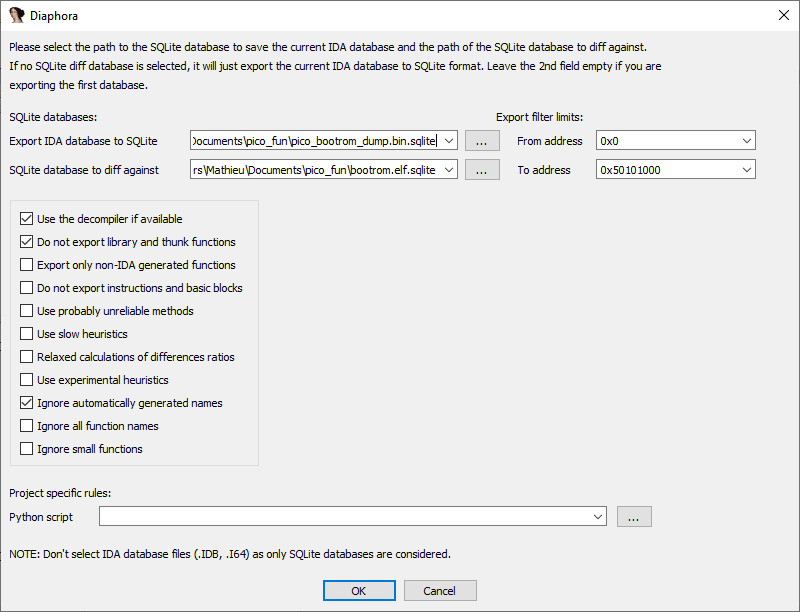Enable 'Ignore small functions' checkbox
The width and height of the screenshot is (800, 612).
(x=27, y=449)
